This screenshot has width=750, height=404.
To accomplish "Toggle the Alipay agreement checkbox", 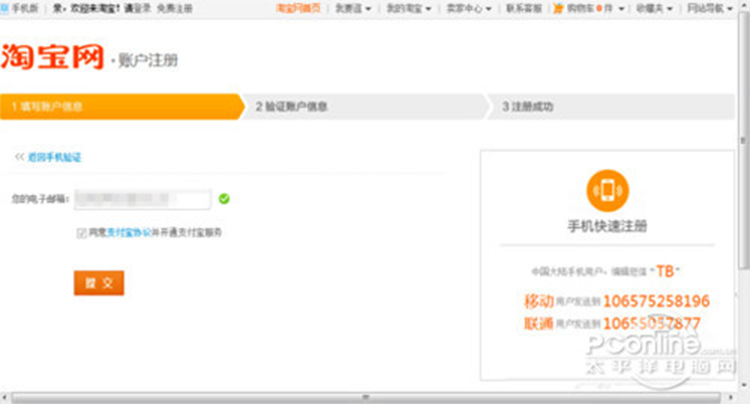I will [81, 233].
